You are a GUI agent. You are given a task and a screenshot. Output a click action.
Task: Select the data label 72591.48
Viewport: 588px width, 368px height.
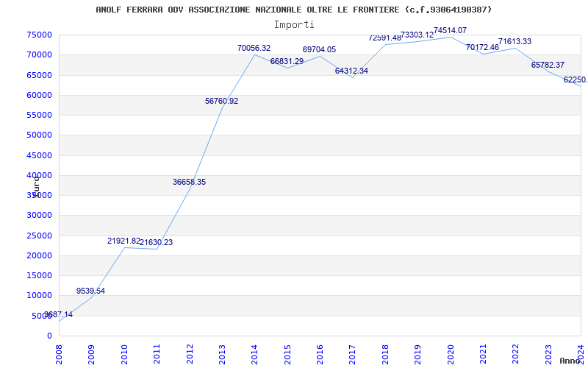(384, 38)
